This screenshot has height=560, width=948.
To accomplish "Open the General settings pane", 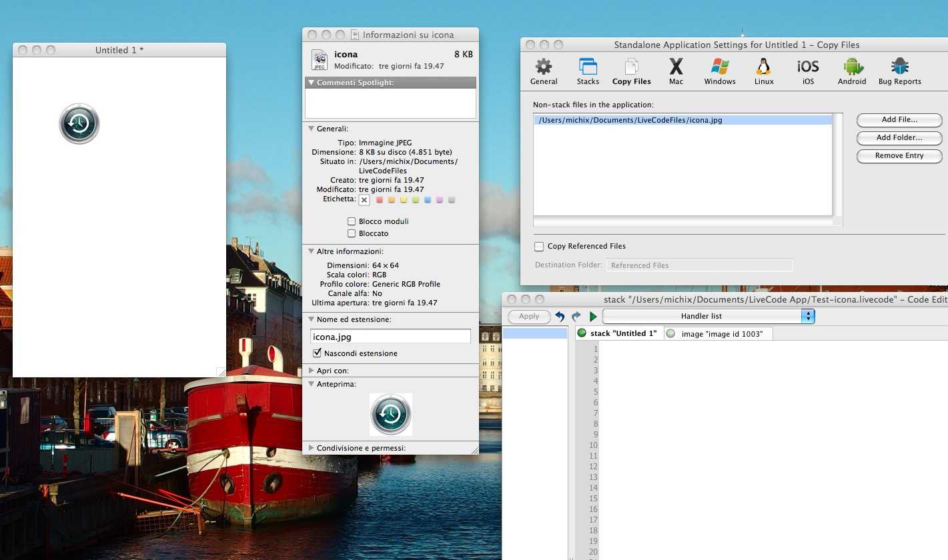I will (x=544, y=71).
